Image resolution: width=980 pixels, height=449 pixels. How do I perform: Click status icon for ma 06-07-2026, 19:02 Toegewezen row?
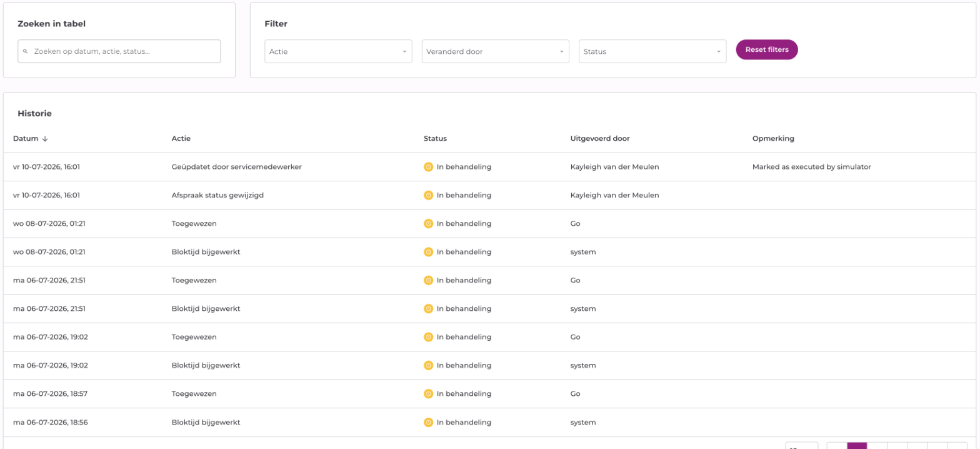tap(428, 337)
